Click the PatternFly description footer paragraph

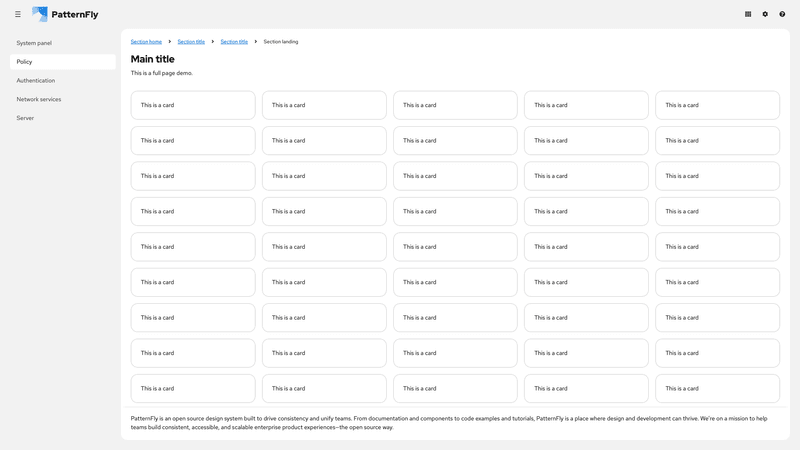tap(450, 422)
